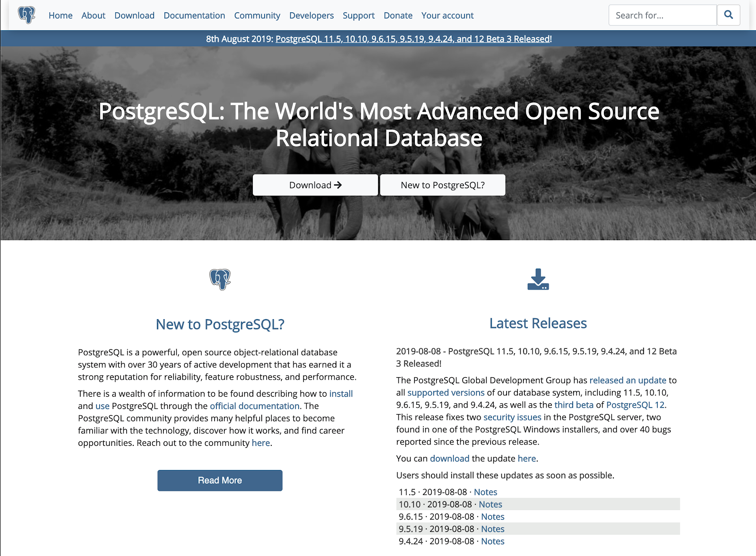Viewport: 756px width, 556px height.
Task: Navigate to Community section
Action: pyautogui.click(x=257, y=16)
